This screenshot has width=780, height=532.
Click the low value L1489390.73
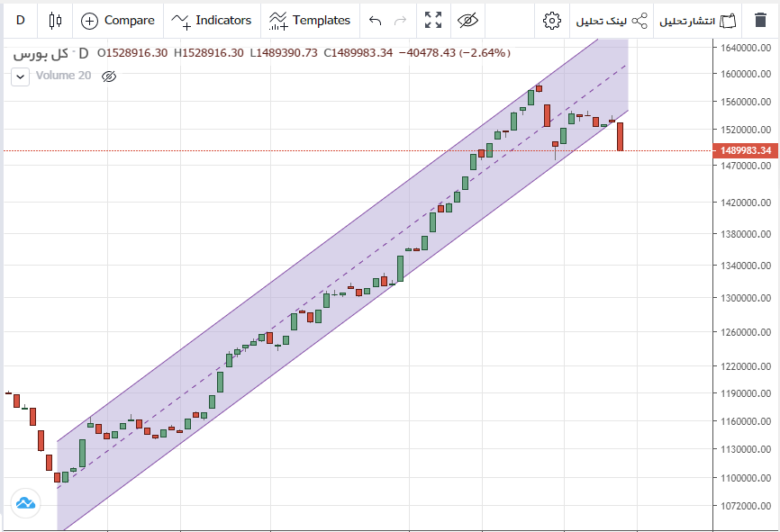[x=284, y=53]
